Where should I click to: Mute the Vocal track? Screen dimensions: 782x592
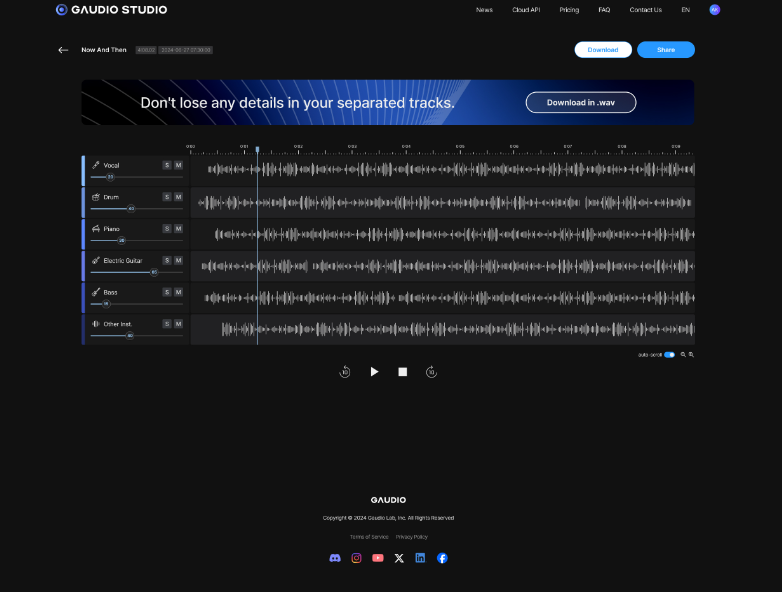[x=179, y=165]
